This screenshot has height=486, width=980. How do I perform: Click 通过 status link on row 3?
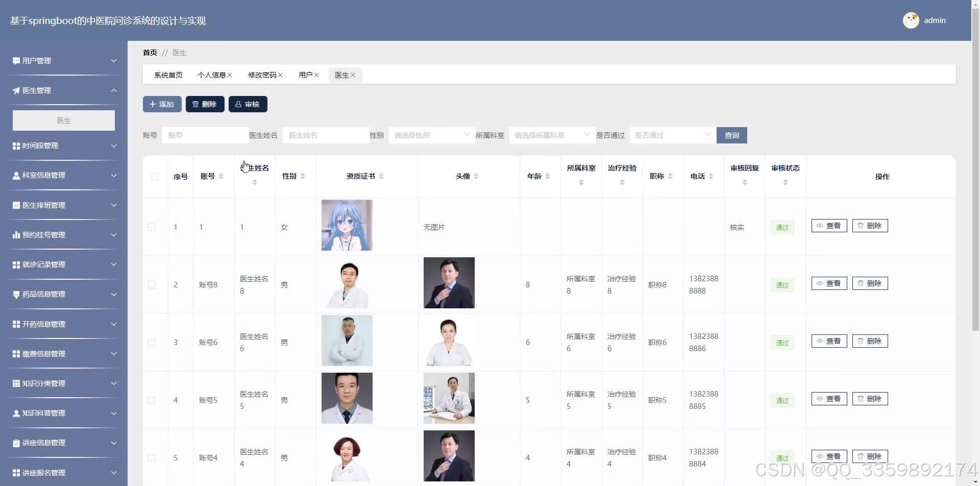(x=782, y=343)
